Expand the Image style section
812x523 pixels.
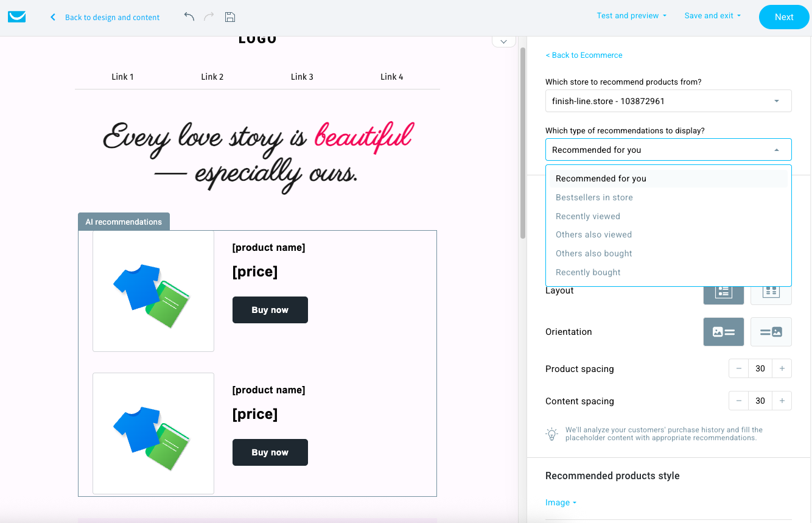[561, 502]
